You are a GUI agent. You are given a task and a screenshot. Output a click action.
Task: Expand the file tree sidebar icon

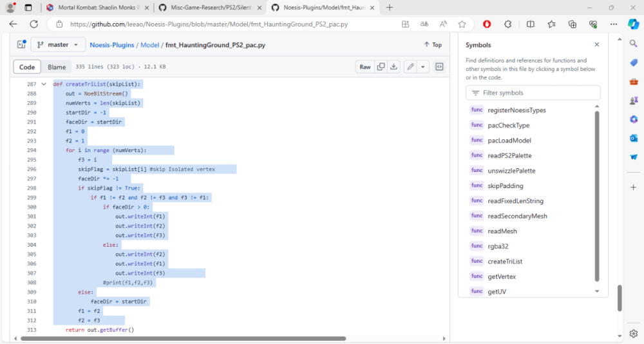click(21, 45)
